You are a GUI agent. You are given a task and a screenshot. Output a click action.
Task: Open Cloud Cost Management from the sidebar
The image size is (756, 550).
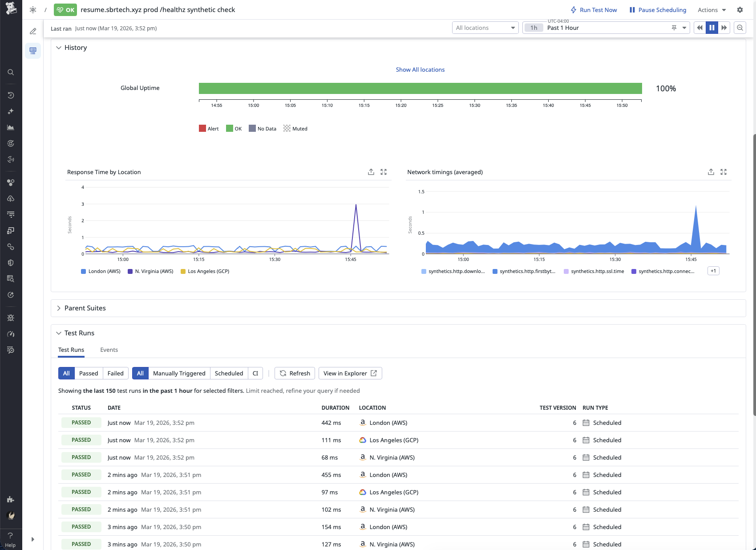[11, 199]
